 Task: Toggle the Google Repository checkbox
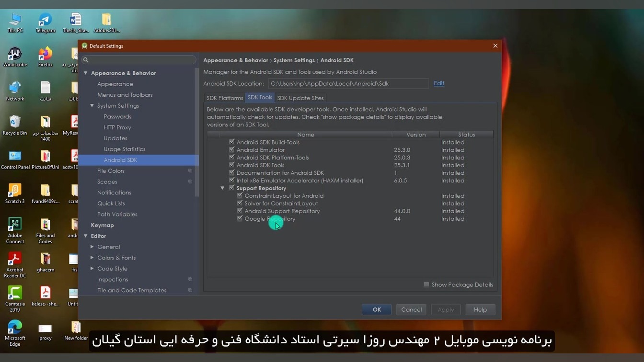coord(240,218)
